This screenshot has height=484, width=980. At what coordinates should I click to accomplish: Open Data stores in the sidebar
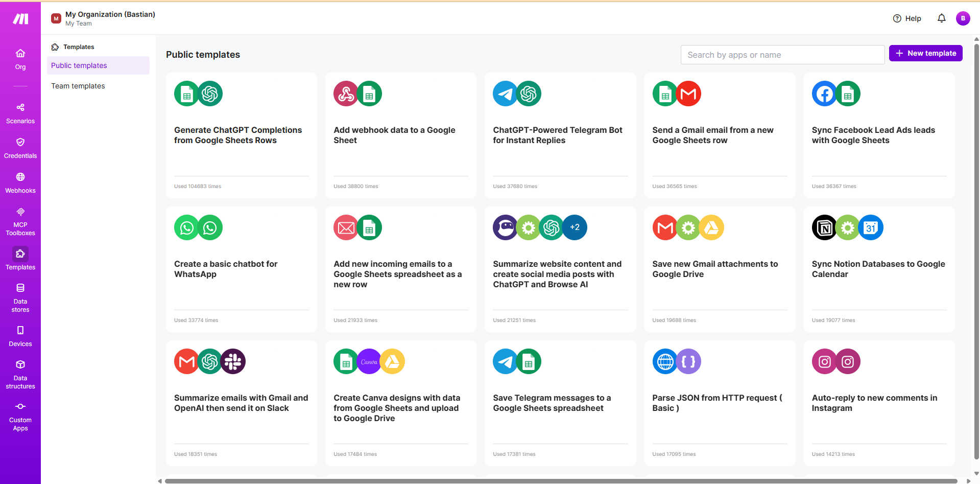point(20,298)
